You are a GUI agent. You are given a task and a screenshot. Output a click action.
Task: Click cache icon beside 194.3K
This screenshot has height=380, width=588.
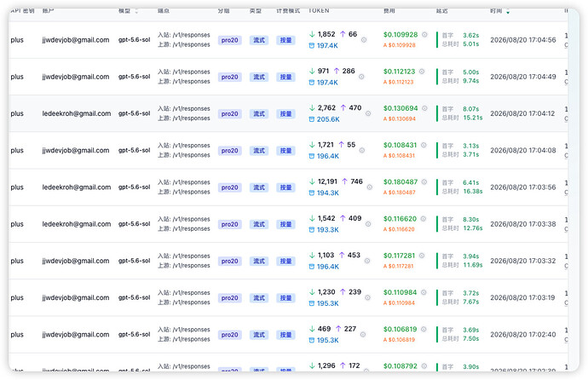coord(311,193)
